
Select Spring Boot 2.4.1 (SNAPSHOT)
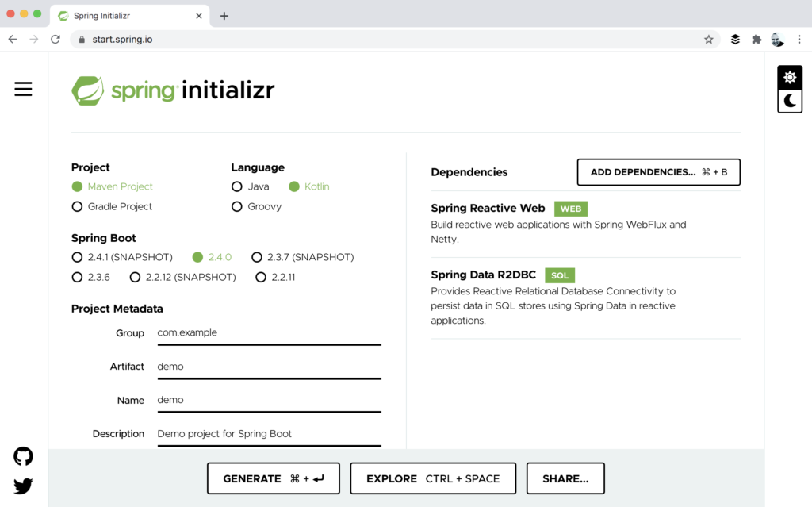click(x=122, y=257)
